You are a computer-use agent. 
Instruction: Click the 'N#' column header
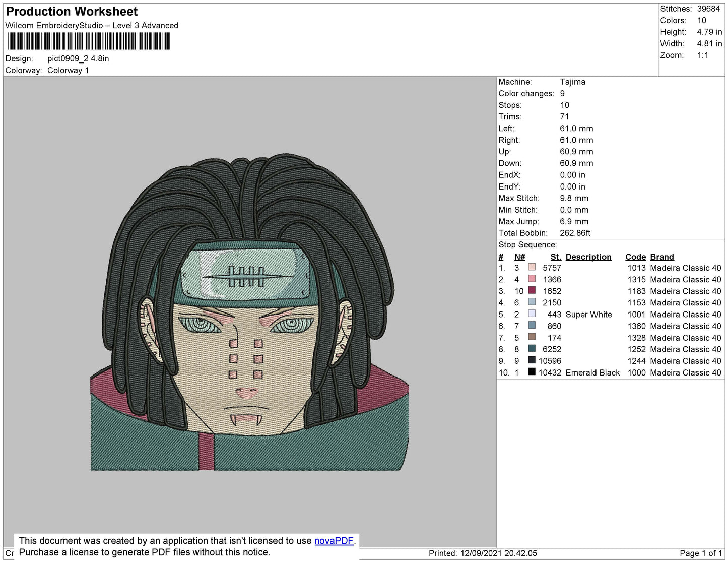(519, 257)
